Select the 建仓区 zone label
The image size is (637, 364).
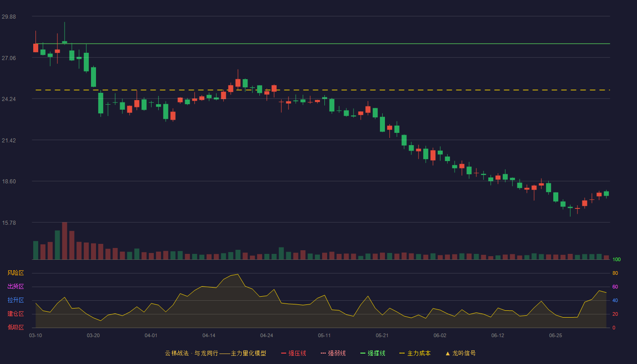click(15, 314)
